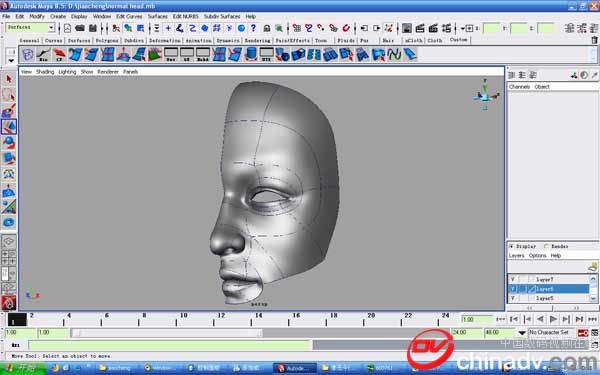
Task: Switch to the Rendering shelf tab
Action: (x=257, y=40)
